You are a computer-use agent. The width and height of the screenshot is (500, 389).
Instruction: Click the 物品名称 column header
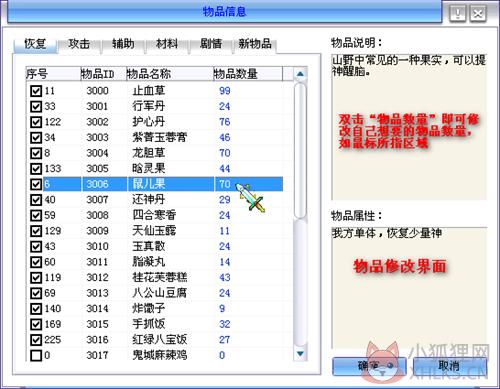click(x=170, y=74)
